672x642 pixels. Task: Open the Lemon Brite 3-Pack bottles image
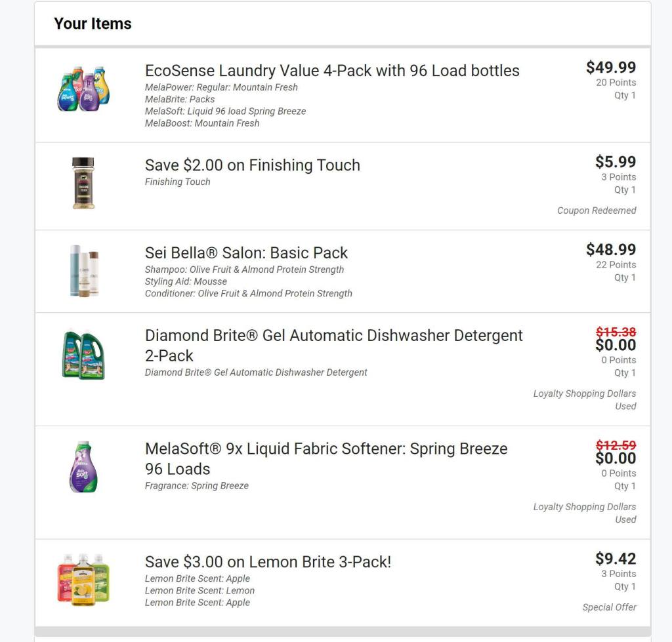point(83,579)
